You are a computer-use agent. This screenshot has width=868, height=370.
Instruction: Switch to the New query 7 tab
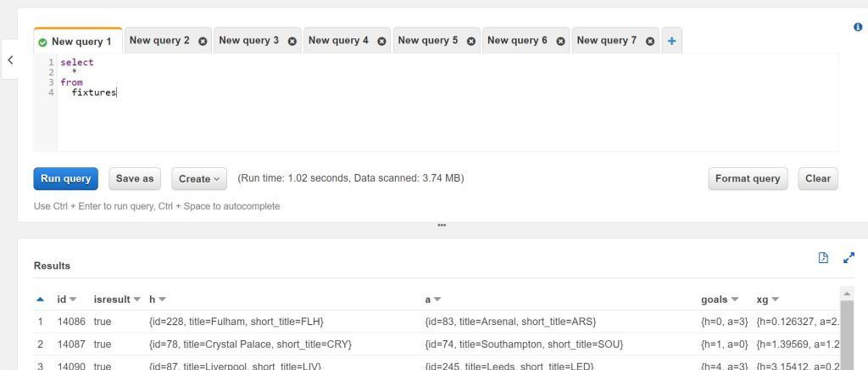(605, 41)
